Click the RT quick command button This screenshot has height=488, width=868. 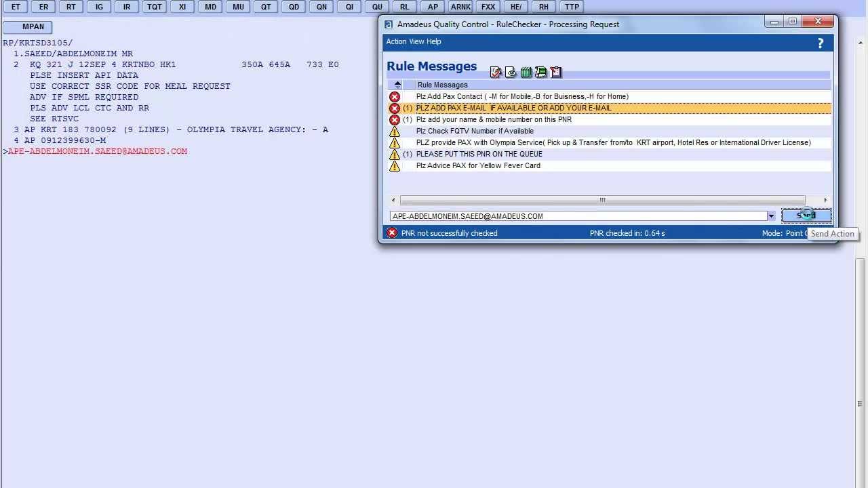(x=71, y=7)
